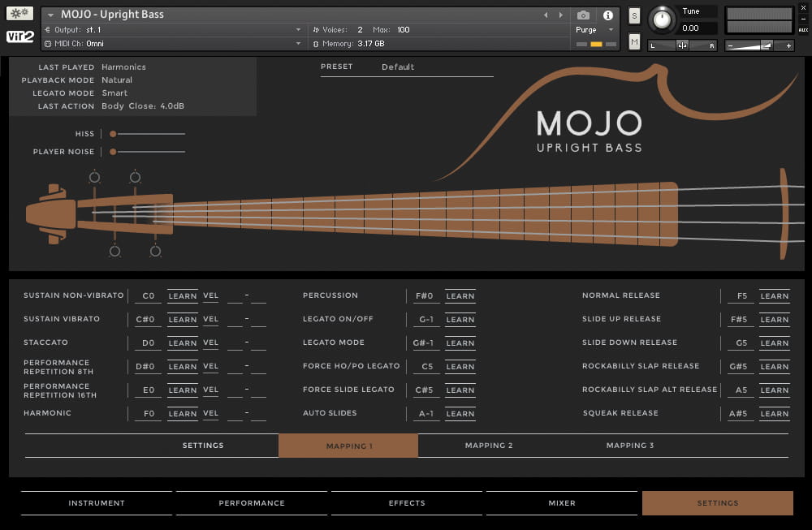Click Learn for Normal Release
812x530 pixels.
click(774, 296)
